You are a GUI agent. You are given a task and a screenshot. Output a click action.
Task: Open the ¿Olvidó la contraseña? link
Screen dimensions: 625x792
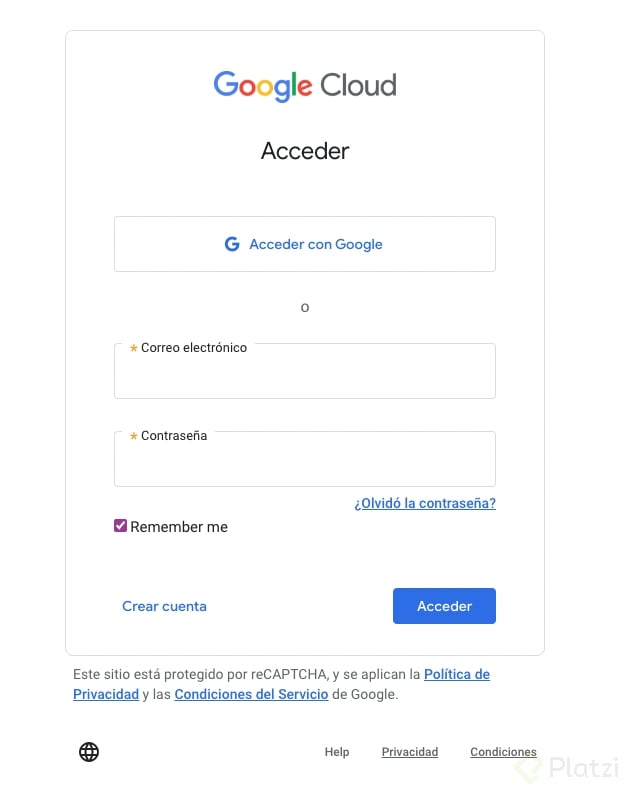[425, 503]
